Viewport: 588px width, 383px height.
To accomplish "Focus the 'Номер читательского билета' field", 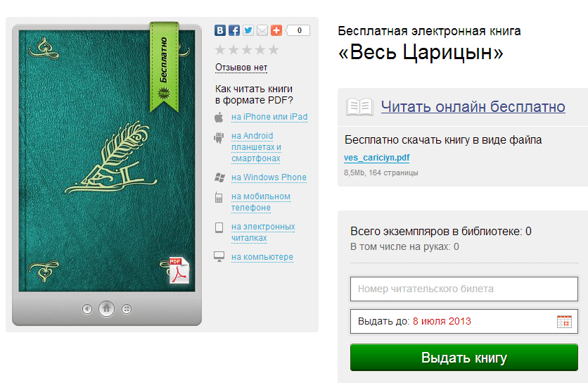I will coord(464,289).
